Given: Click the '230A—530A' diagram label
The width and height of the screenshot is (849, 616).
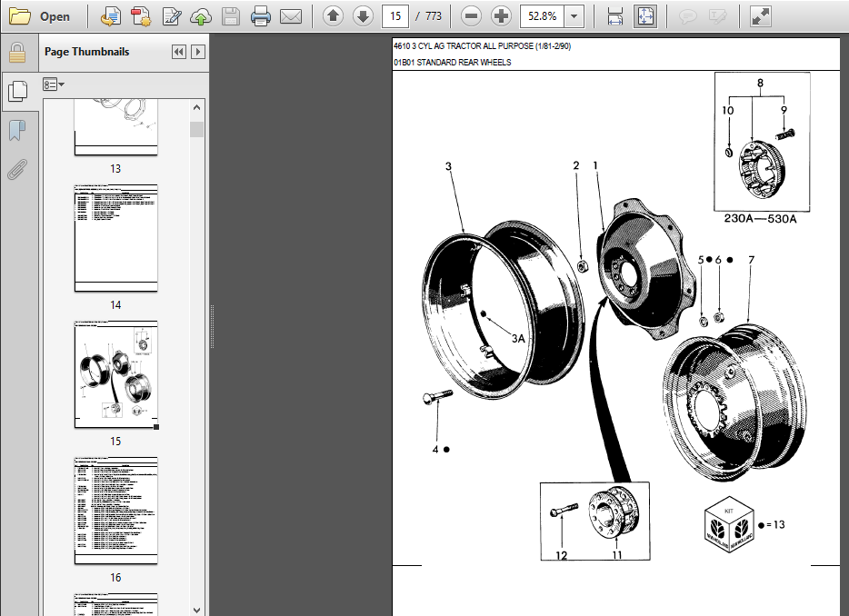Looking at the screenshot, I should click(760, 219).
